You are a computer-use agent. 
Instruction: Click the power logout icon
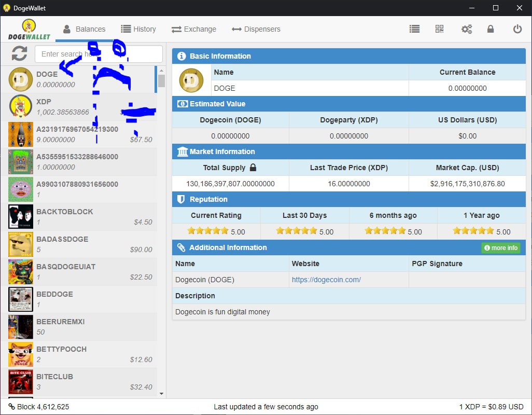coord(517,29)
